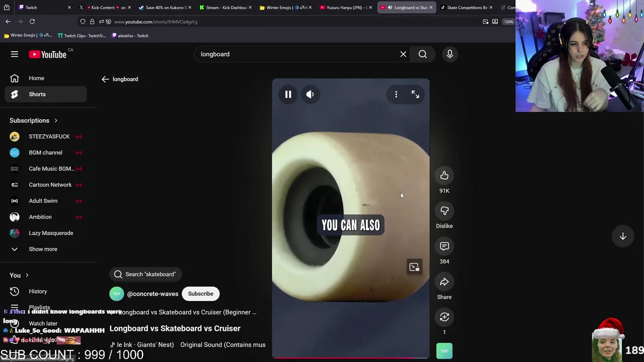Open Twitch Clips bookmark
644x362 pixels.
pyautogui.click(x=82, y=36)
